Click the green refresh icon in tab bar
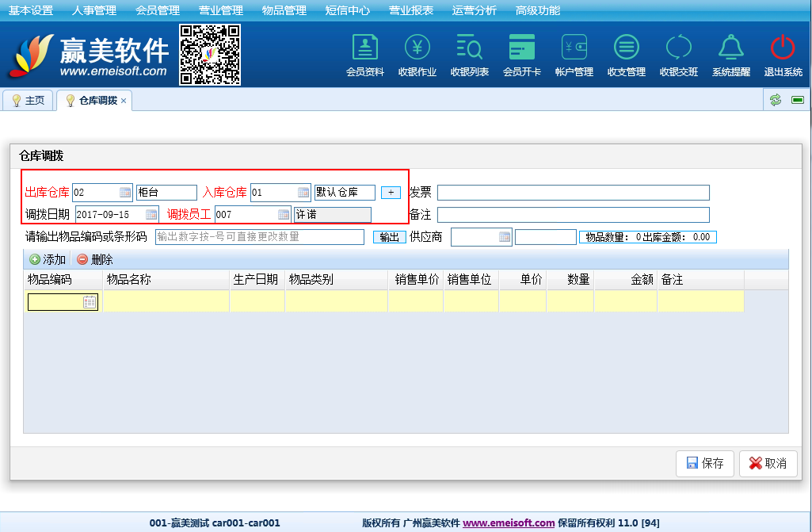The width and height of the screenshot is (812, 532). [776, 100]
